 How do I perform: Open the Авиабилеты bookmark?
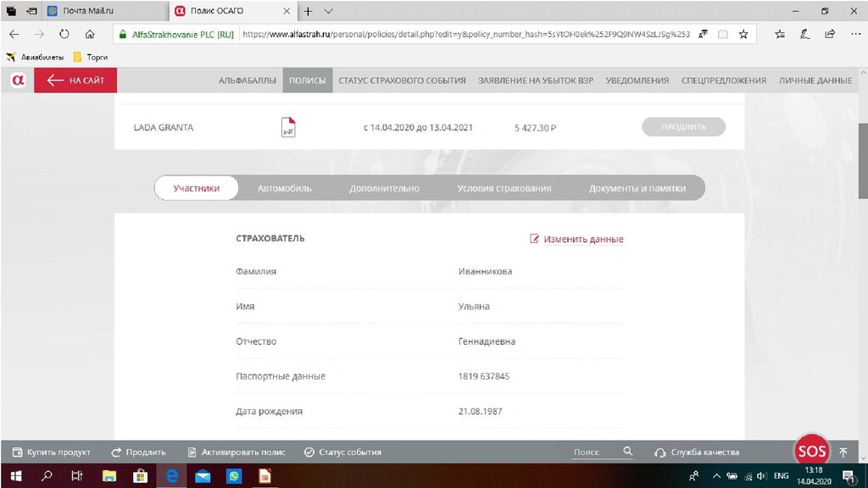coord(35,57)
